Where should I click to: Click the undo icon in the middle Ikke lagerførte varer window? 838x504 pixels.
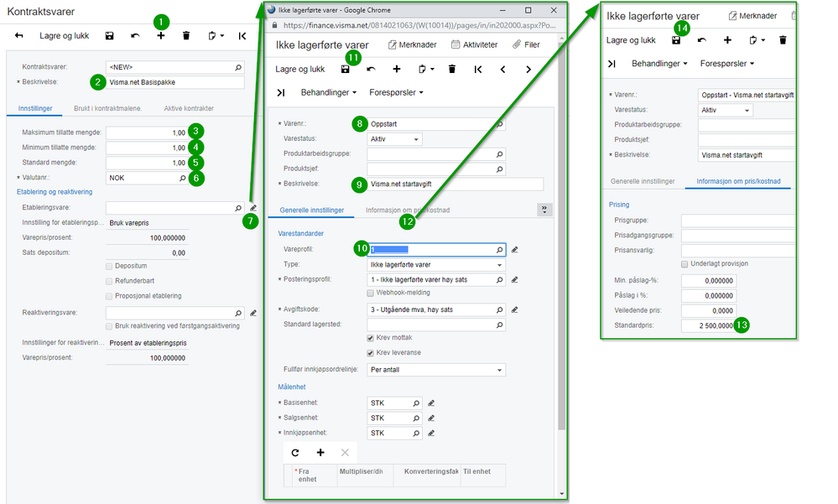(371, 69)
